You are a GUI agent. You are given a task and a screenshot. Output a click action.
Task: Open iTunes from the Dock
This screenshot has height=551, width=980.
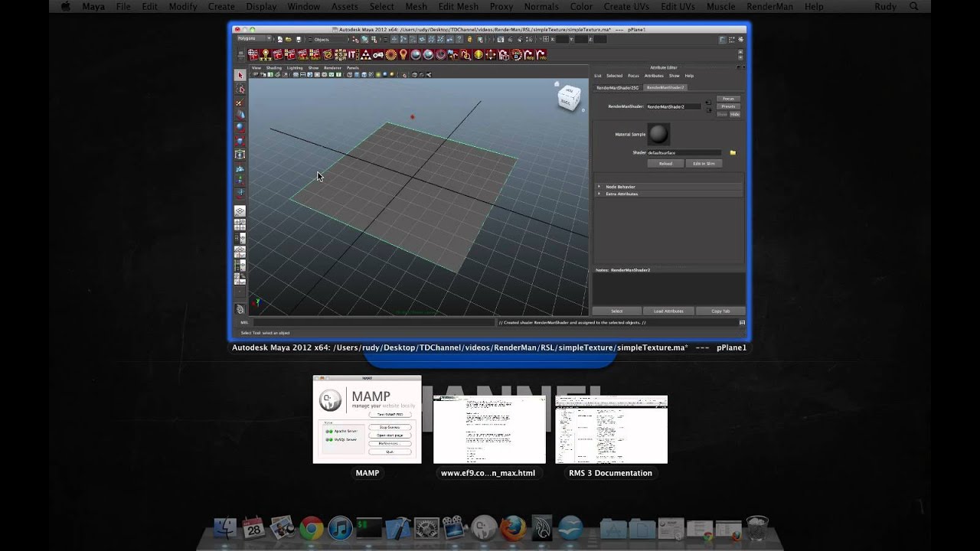point(340,528)
